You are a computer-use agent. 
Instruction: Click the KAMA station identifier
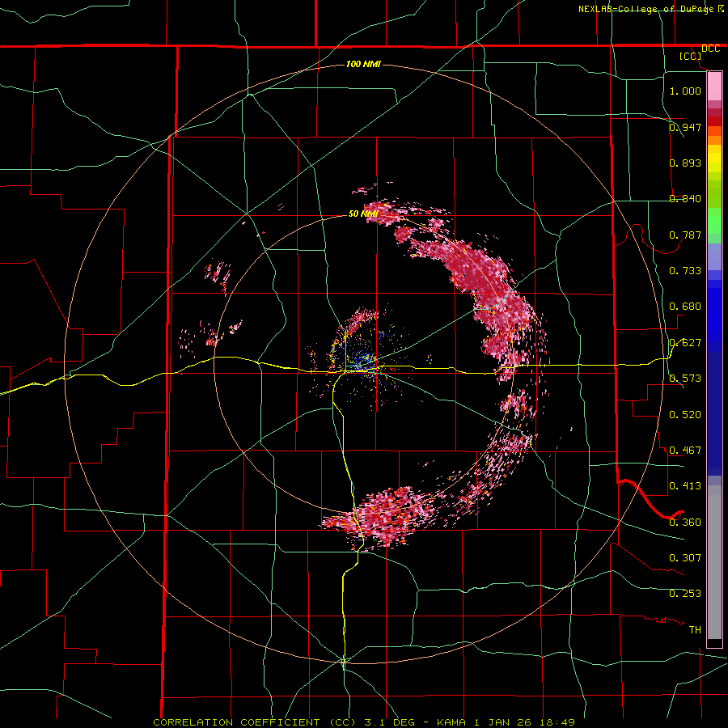[x=452, y=722]
